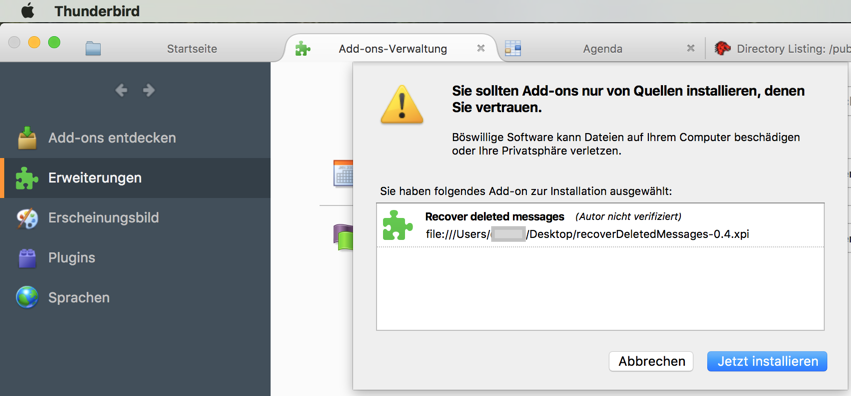Open the Apple menu
Viewport: 851px width, 396px height.
tap(27, 10)
